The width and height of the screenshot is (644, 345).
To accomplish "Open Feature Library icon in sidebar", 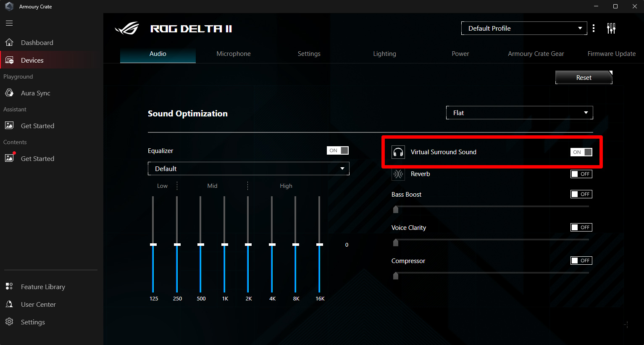I will 9,287.
